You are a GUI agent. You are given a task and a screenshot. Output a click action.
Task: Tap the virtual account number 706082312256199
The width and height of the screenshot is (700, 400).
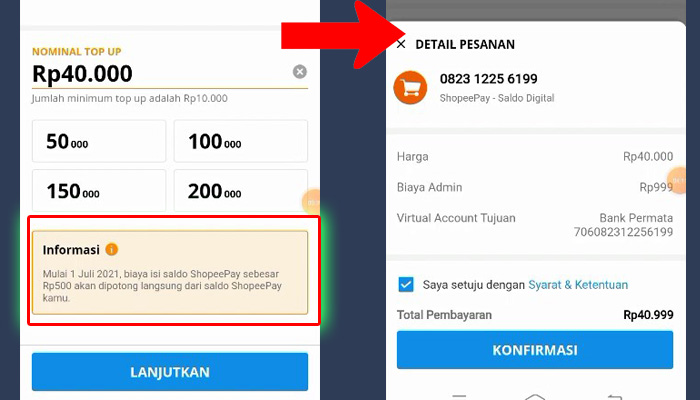click(623, 232)
